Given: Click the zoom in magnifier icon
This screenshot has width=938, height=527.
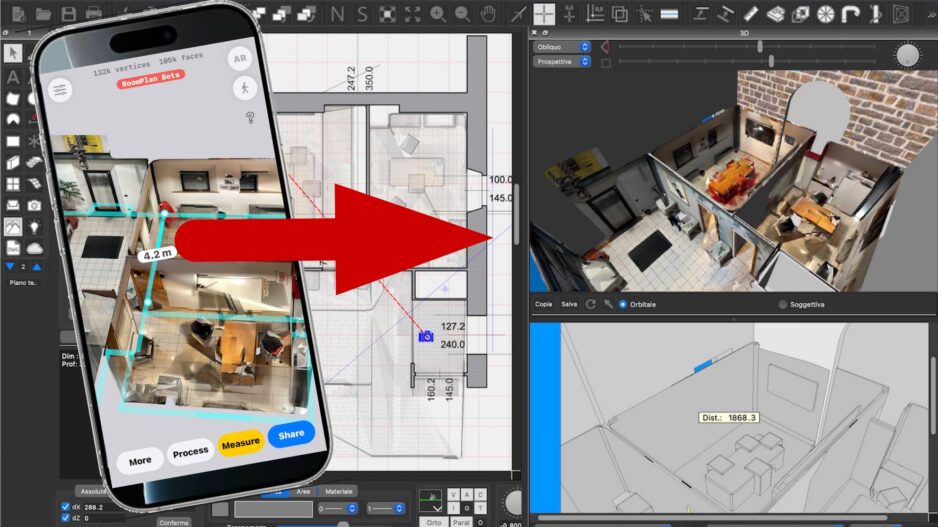Looking at the screenshot, I should coord(437,14).
